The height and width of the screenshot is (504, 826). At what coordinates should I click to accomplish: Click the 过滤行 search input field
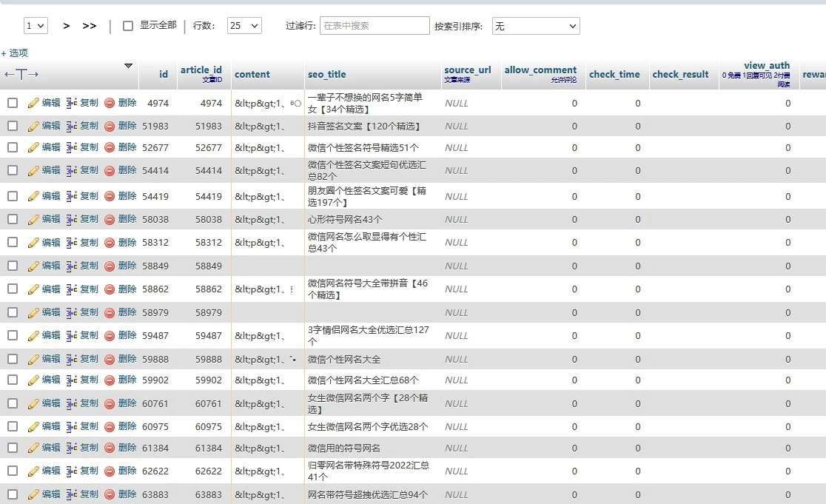[x=375, y=26]
